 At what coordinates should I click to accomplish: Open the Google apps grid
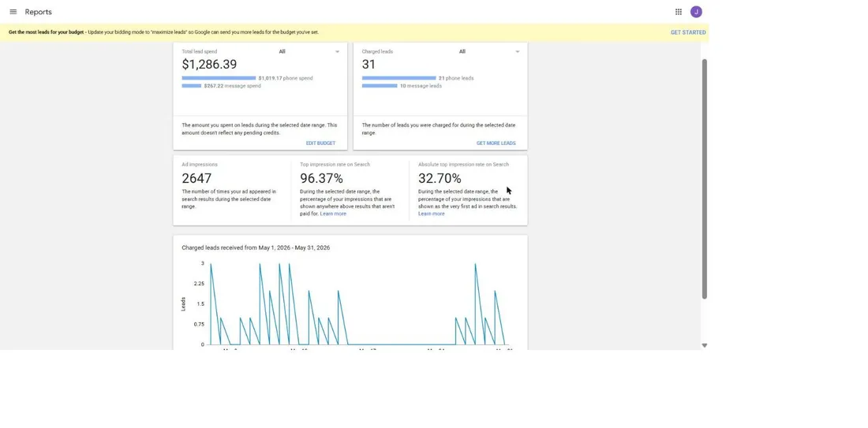coord(678,12)
